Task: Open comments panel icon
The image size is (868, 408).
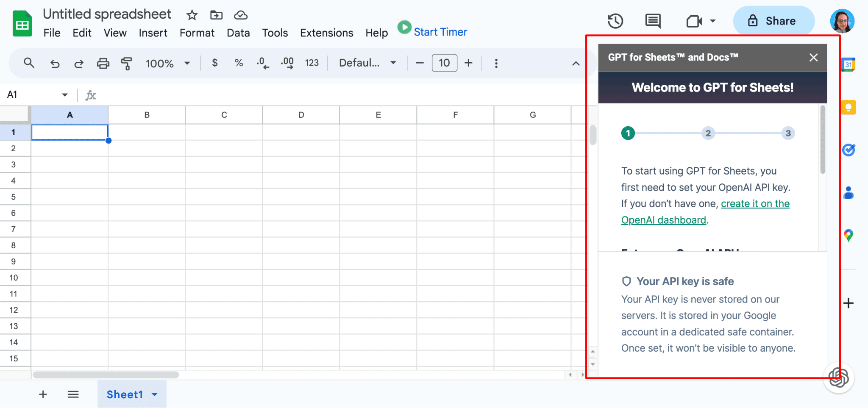Action: (x=653, y=21)
